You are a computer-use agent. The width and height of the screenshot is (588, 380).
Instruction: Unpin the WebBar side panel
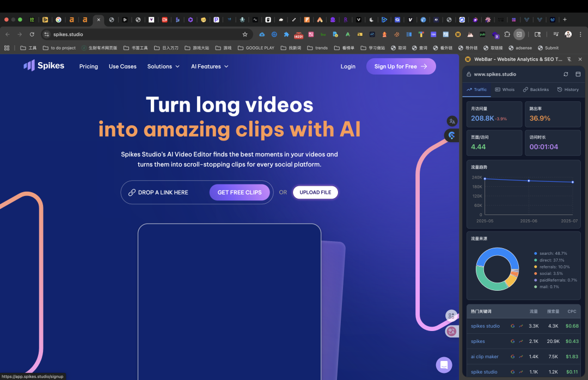tap(569, 59)
